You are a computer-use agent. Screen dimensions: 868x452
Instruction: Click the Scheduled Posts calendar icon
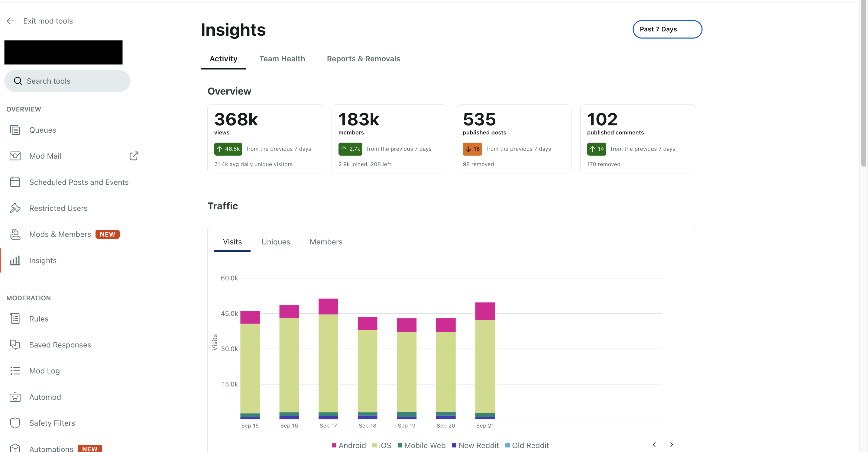tap(15, 182)
